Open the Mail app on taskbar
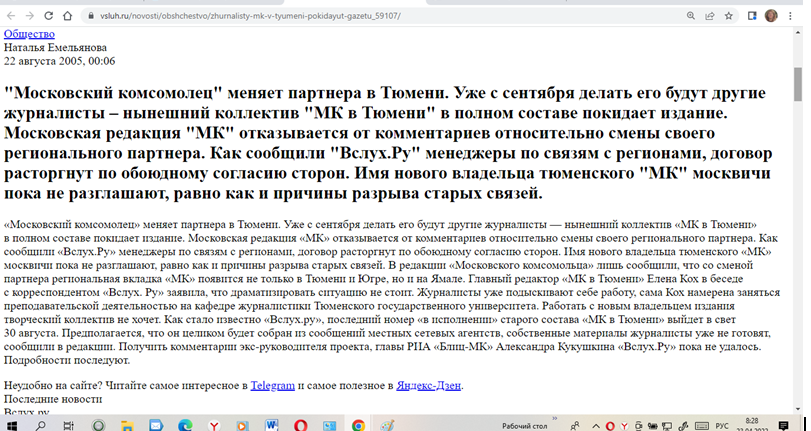Viewport: 811px width, 431px height. pos(156,425)
